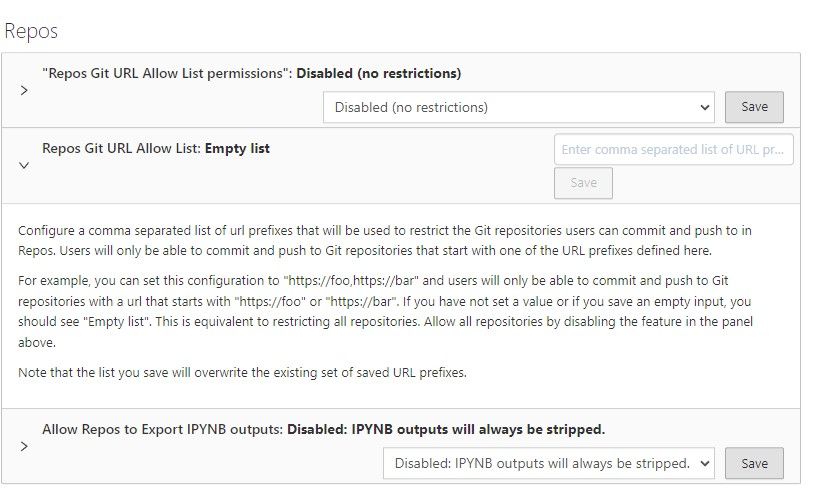839x499 pixels.
Task: Click the "Repos Git URL Allow List" title
Action: coord(122,148)
